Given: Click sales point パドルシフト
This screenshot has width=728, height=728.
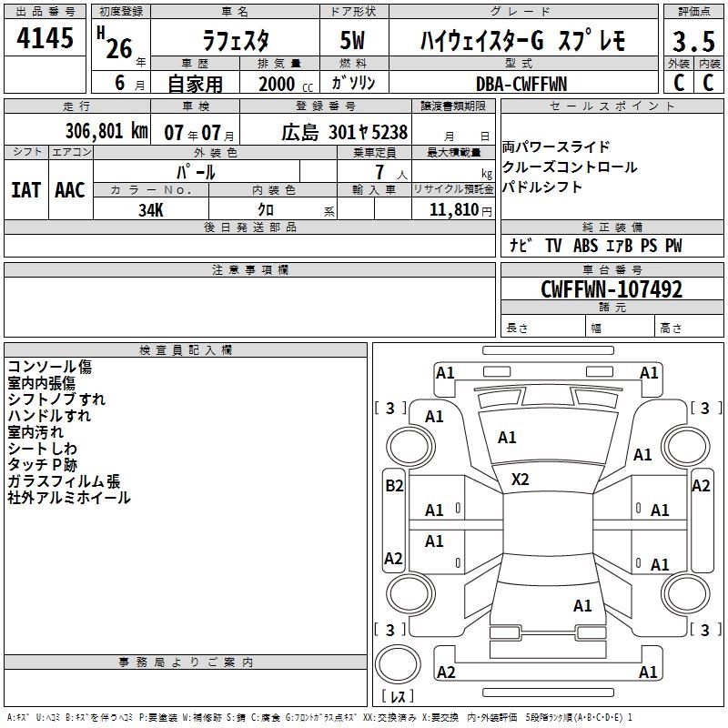Looking at the screenshot, I should [542, 187].
